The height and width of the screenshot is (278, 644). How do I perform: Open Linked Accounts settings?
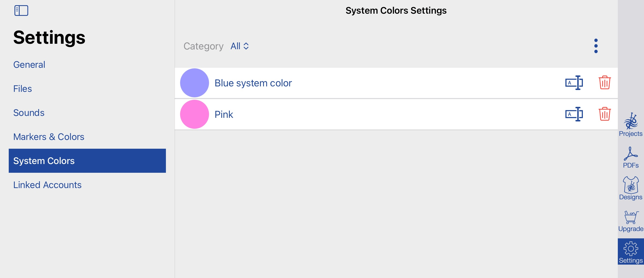coord(47,185)
